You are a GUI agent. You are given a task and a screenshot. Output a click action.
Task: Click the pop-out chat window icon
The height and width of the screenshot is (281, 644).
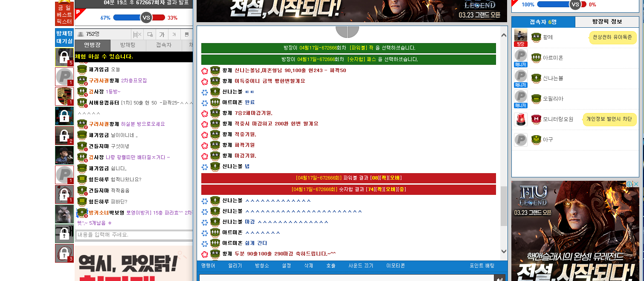(150, 35)
